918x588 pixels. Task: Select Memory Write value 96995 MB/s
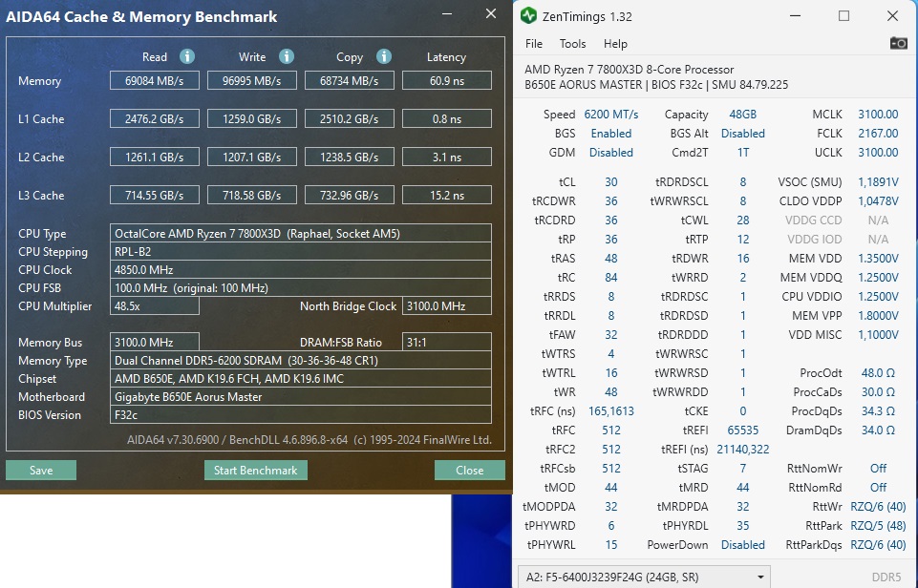tap(252, 81)
